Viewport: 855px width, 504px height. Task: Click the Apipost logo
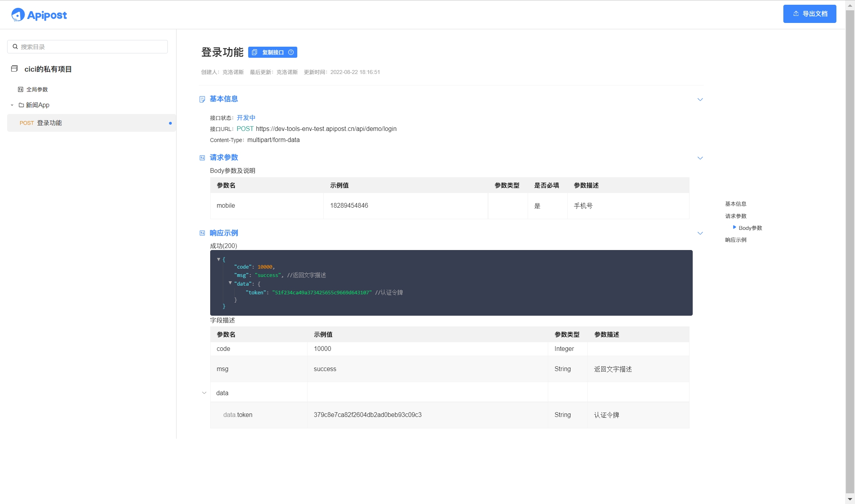39,15
